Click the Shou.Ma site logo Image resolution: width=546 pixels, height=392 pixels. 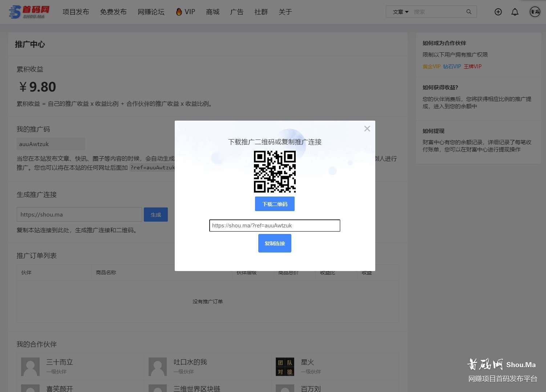pos(29,11)
